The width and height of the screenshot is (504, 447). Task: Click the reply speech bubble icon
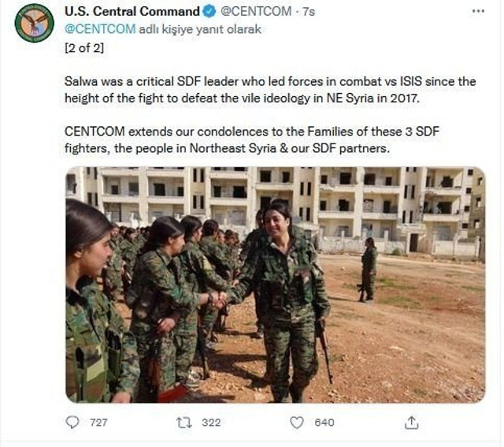[x=73, y=423]
